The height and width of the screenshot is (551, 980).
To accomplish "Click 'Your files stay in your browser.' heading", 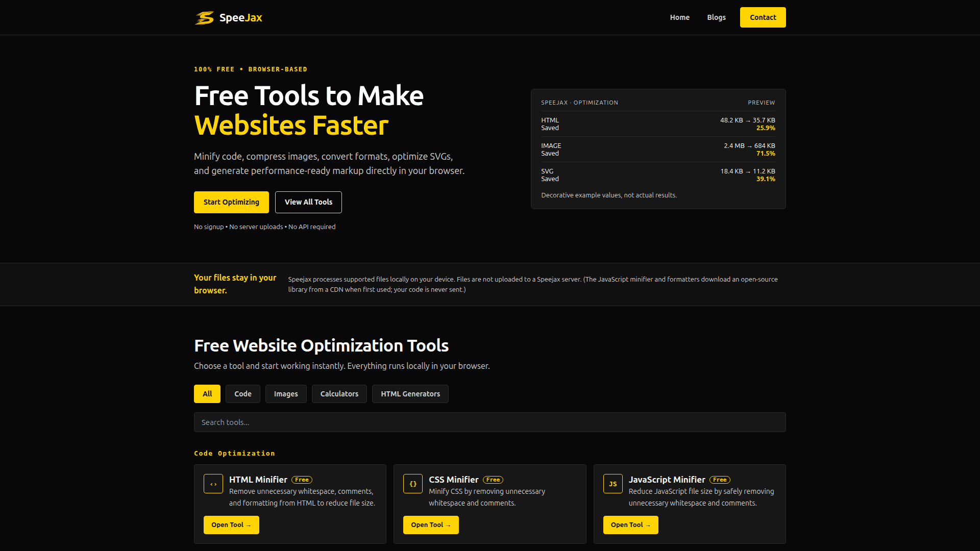I will click(x=235, y=284).
